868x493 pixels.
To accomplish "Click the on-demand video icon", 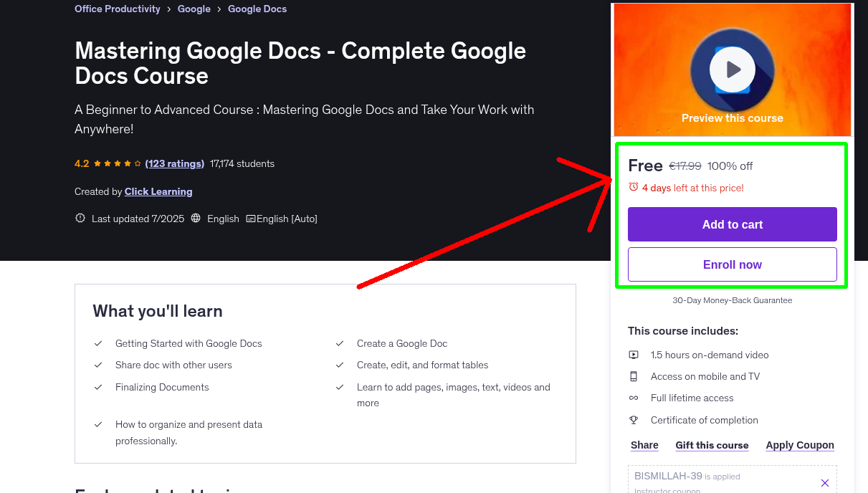I will point(634,355).
